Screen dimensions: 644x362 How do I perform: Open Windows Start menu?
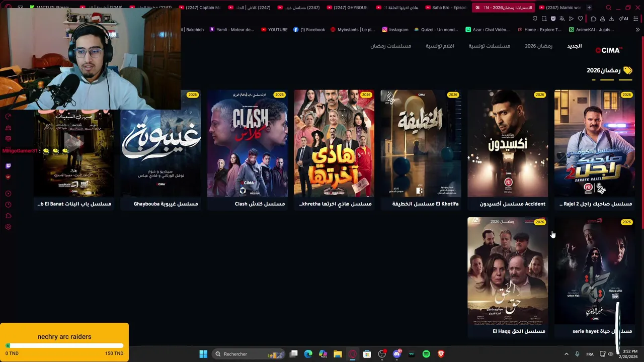[x=203, y=354]
